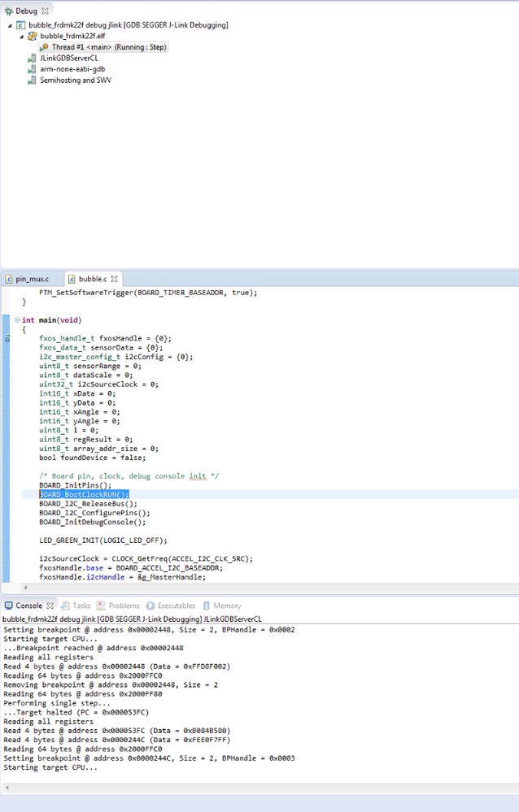
Task: Switch to the pin_mux.c editor tab
Action: point(33,279)
